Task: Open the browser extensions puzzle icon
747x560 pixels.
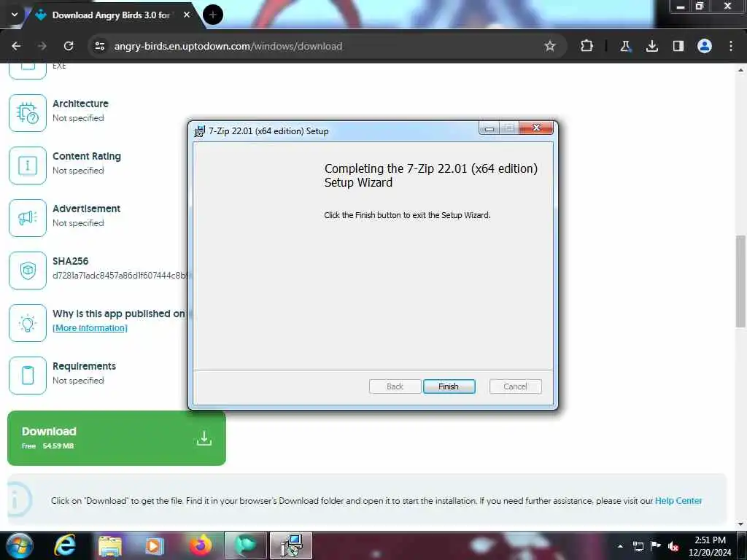Action: pos(587,46)
